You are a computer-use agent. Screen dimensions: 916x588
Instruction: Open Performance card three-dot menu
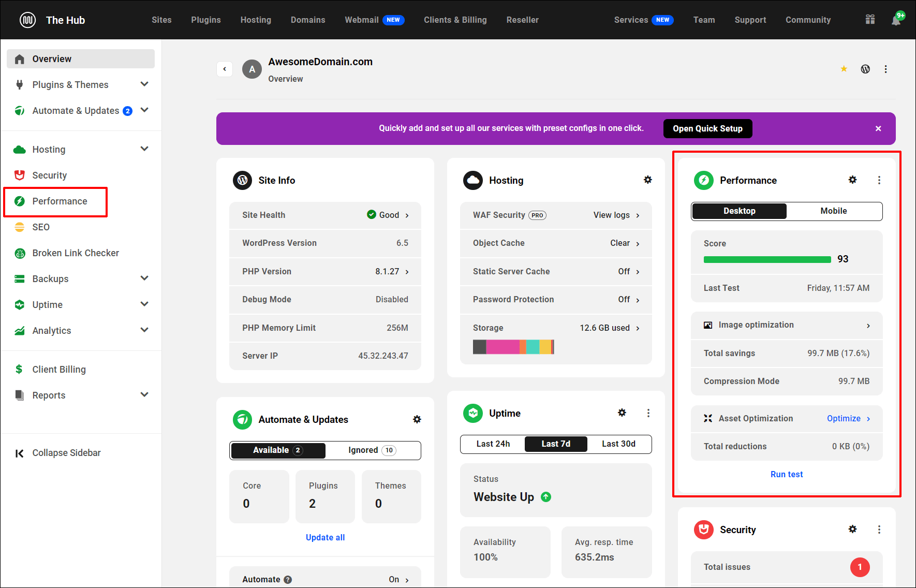(x=879, y=180)
